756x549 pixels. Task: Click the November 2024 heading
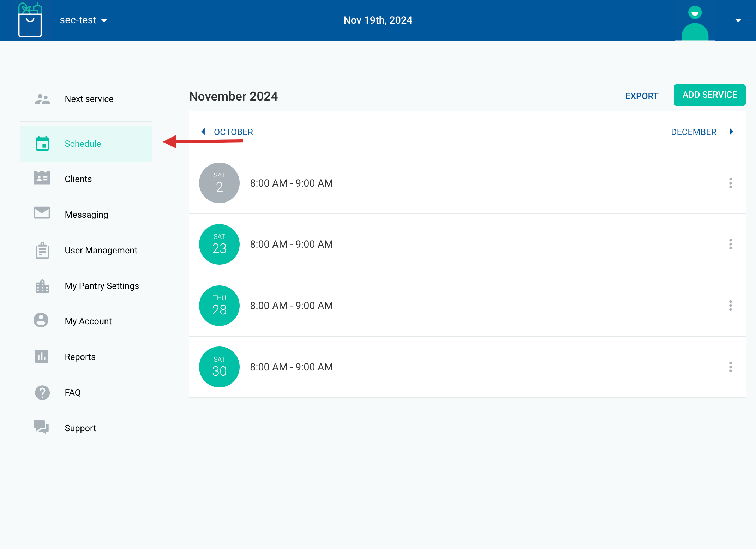coord(233,96)
